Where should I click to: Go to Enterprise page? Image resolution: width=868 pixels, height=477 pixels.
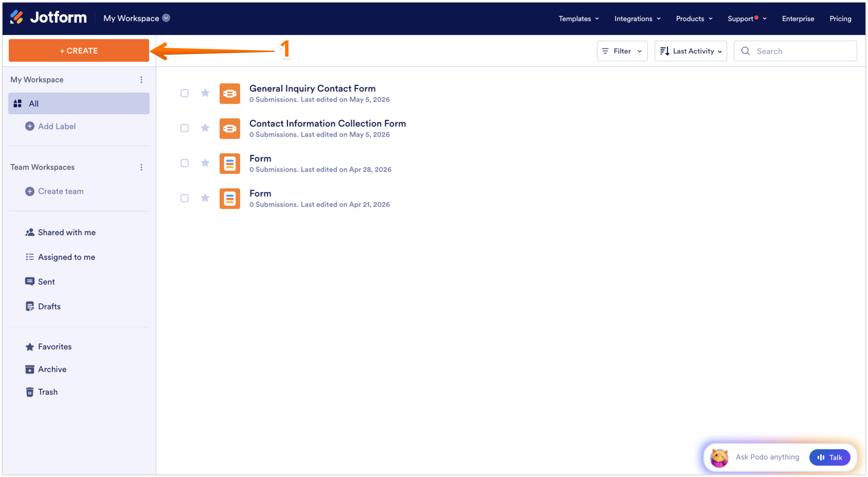pyautogui.click(x=798, y=19)
